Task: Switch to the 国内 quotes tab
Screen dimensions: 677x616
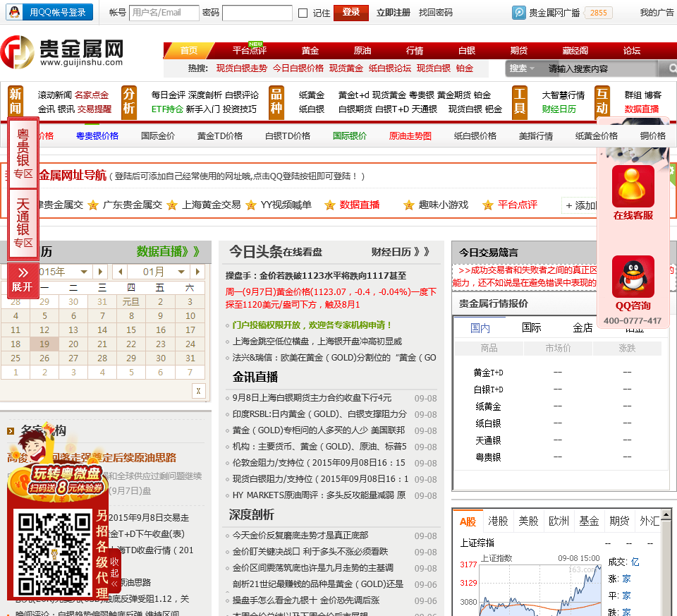Action: (x=480, y=328)
